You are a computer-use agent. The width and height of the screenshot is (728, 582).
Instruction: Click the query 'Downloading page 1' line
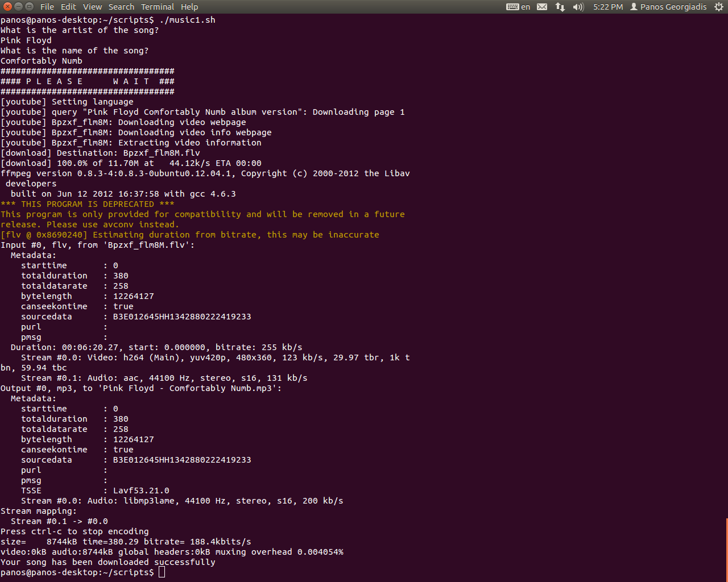(202, 112)
